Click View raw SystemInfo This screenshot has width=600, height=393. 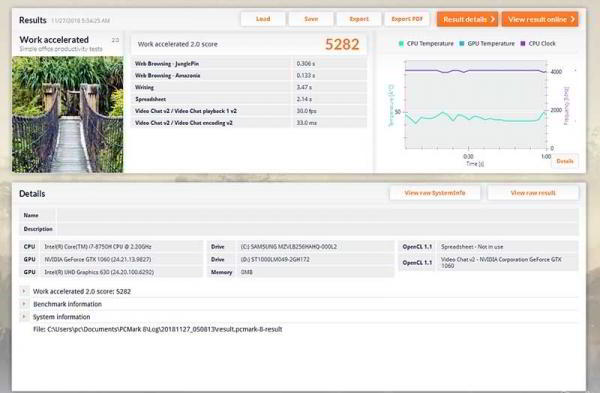[435, 193]
